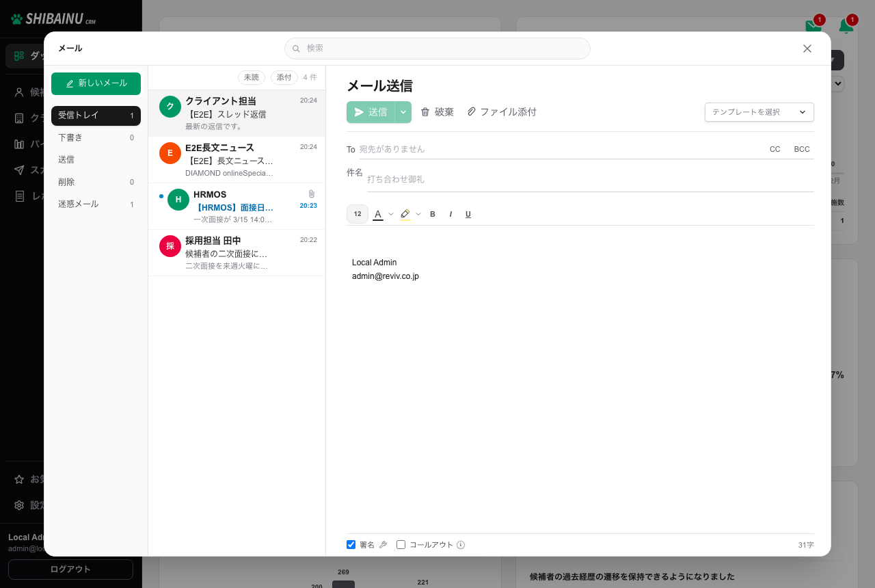Click the ダッシュボード sidebar icon

(x=19, y=55)
